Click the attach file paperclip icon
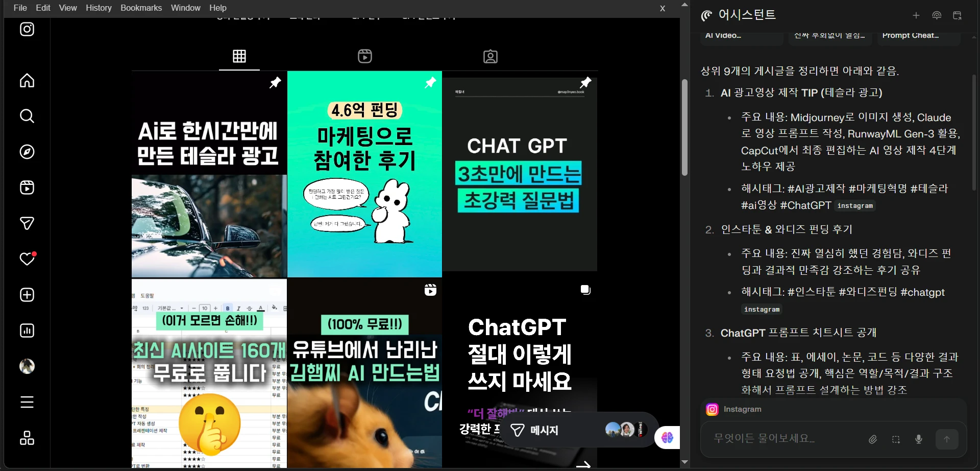This screenshot has height=471, width=980. [873, 439]
